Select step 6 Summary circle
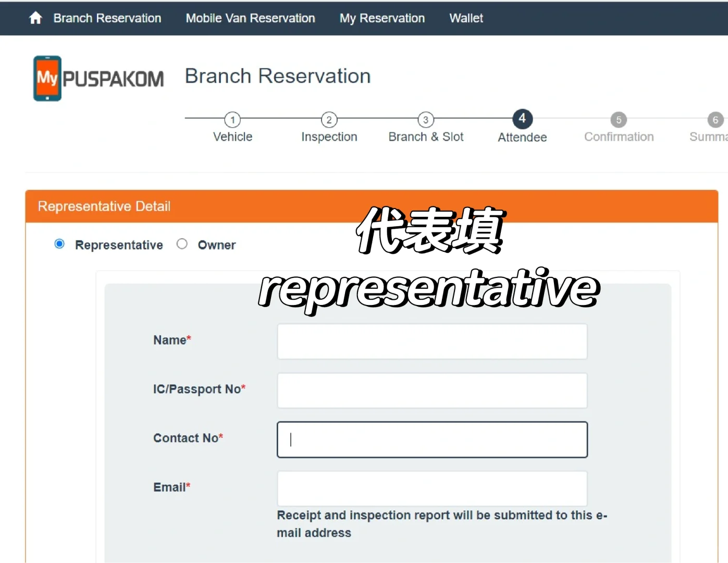The image size is (728, 563). (715, 120)
